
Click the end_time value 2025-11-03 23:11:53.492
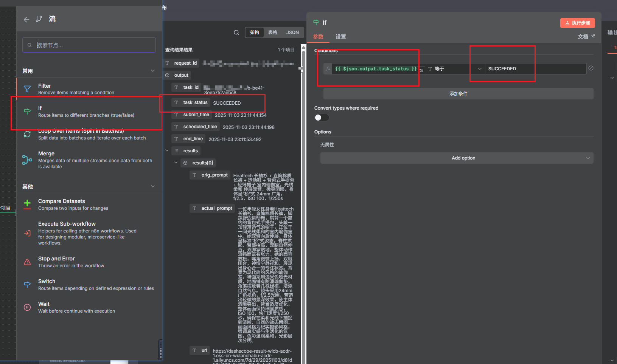[235, 139]
